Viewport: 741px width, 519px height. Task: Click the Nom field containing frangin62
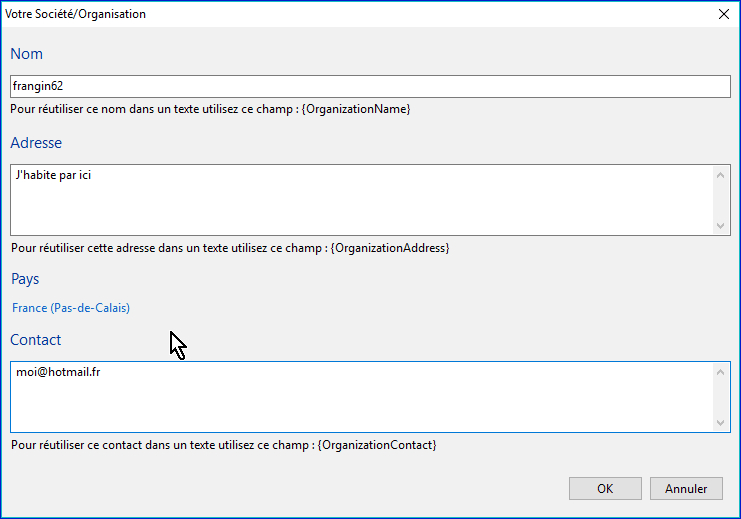pyautogui.click(x=370, y=87)
